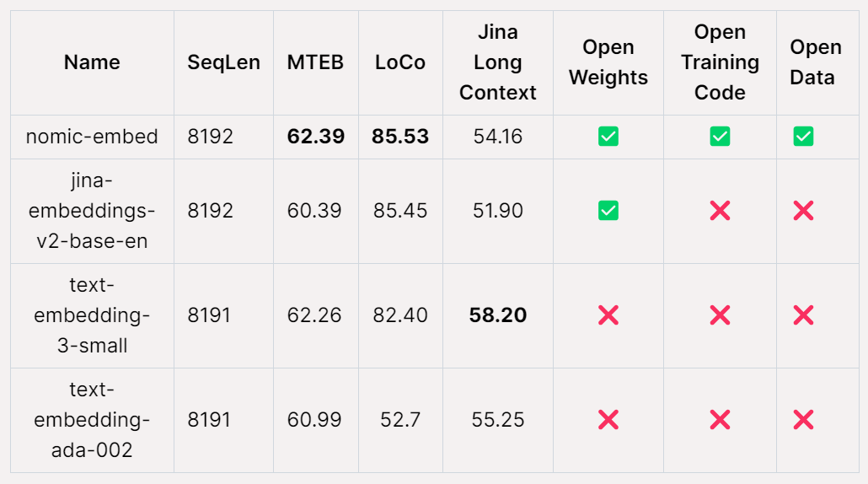
Task: Select the text-embedding-ada-002 name cell
Action: click(x=92, y=419)
